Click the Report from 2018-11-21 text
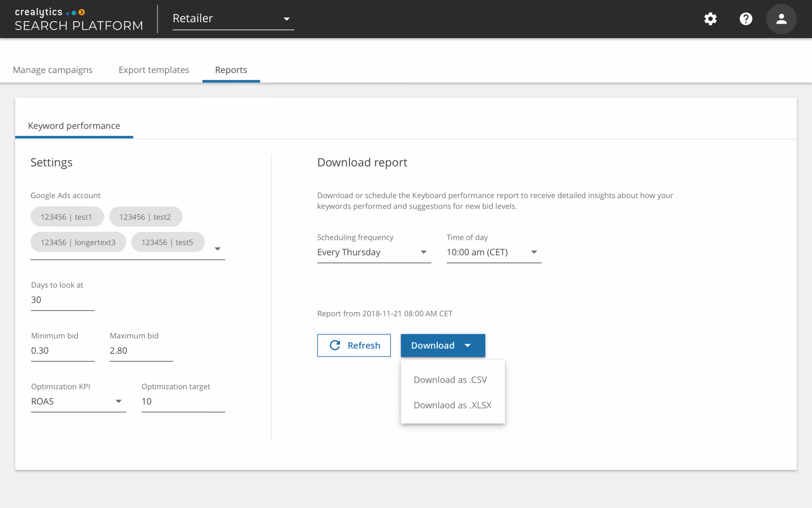 [x=384, y=314]
